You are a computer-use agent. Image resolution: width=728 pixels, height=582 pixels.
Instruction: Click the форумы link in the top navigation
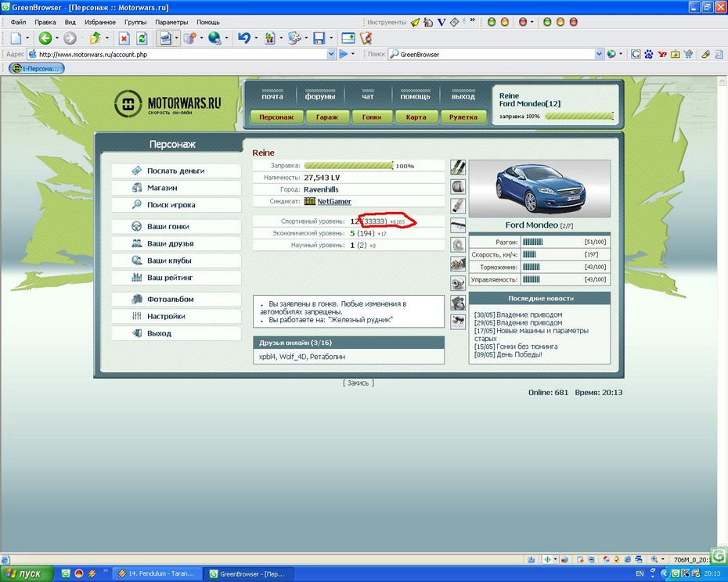click(x=320, y=96)
